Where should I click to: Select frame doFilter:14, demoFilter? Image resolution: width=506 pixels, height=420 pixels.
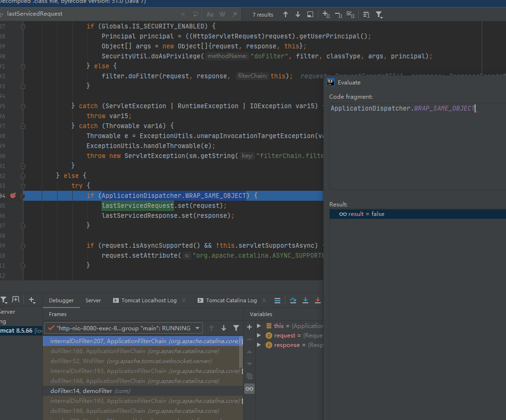[143, 391]
